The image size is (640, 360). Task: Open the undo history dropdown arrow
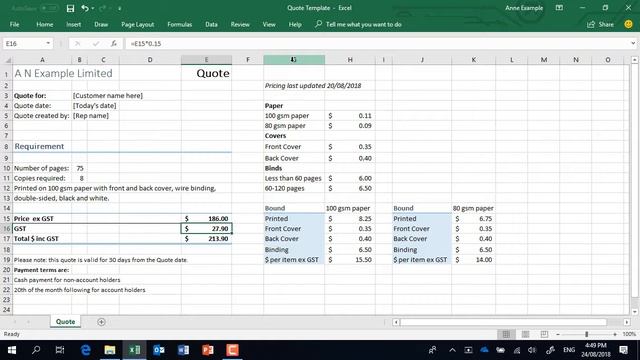(93, 8)
